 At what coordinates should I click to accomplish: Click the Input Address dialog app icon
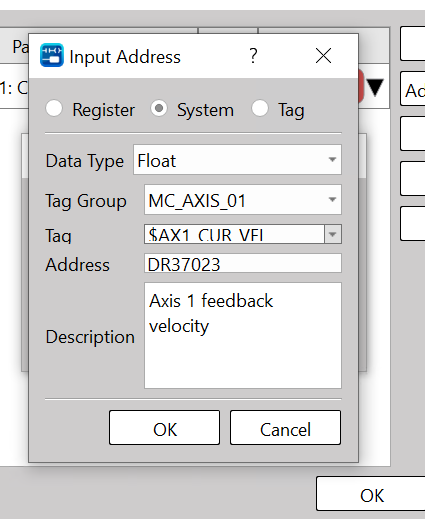coord(52,55)
